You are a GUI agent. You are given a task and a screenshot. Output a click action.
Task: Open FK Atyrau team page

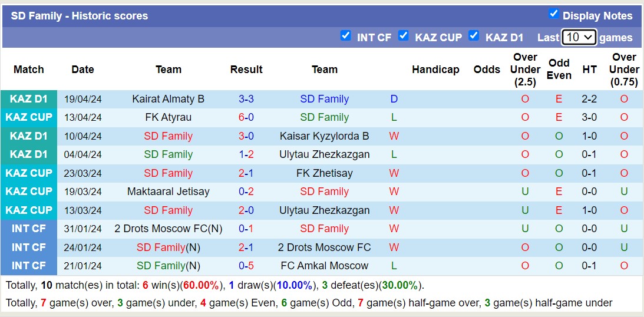pyautogui.click(x=169, y=117)
